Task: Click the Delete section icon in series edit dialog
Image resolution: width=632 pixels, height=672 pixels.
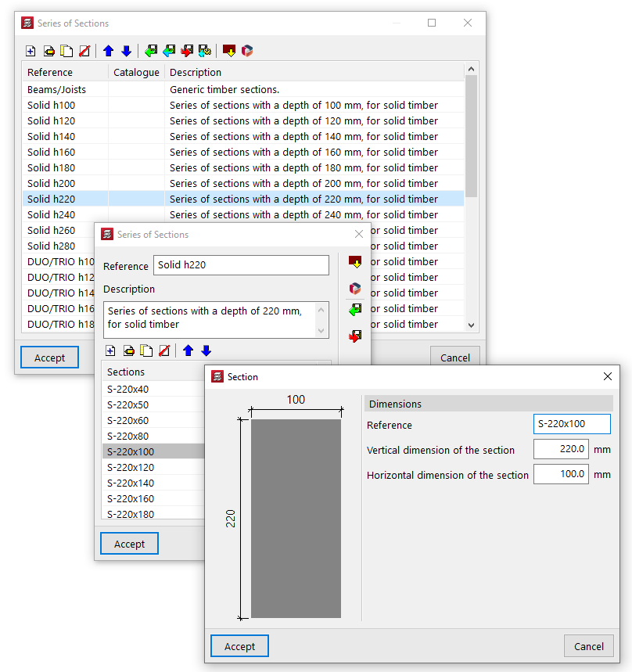Action: click(x=164, y=351)
